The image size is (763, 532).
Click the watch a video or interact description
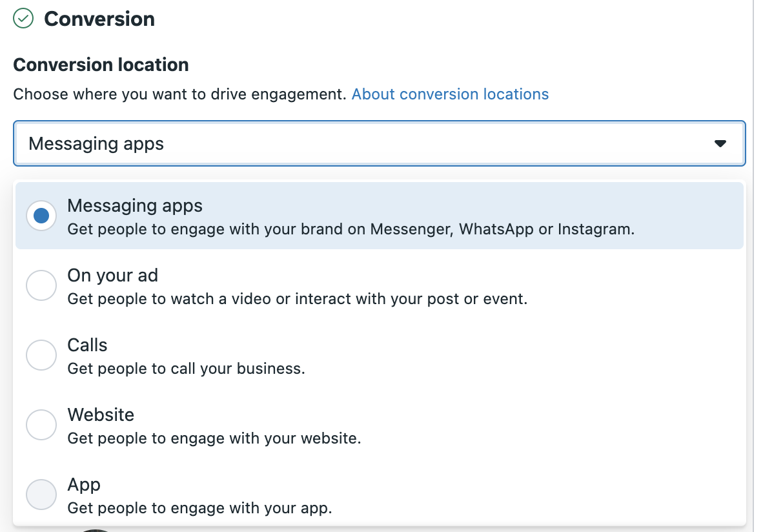[298, 299]
